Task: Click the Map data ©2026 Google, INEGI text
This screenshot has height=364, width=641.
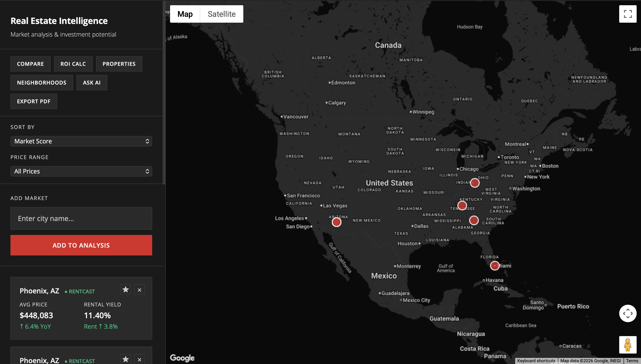Action: [x=590, y=361]
